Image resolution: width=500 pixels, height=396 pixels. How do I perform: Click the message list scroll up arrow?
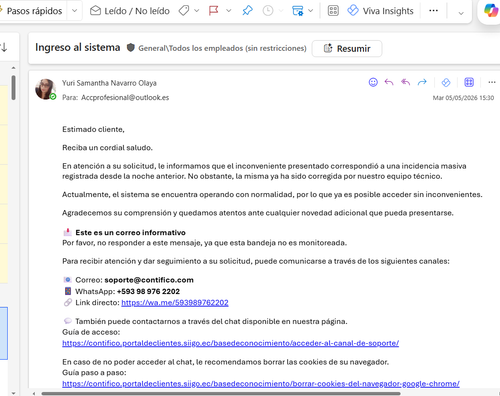(x=13, y=68)
